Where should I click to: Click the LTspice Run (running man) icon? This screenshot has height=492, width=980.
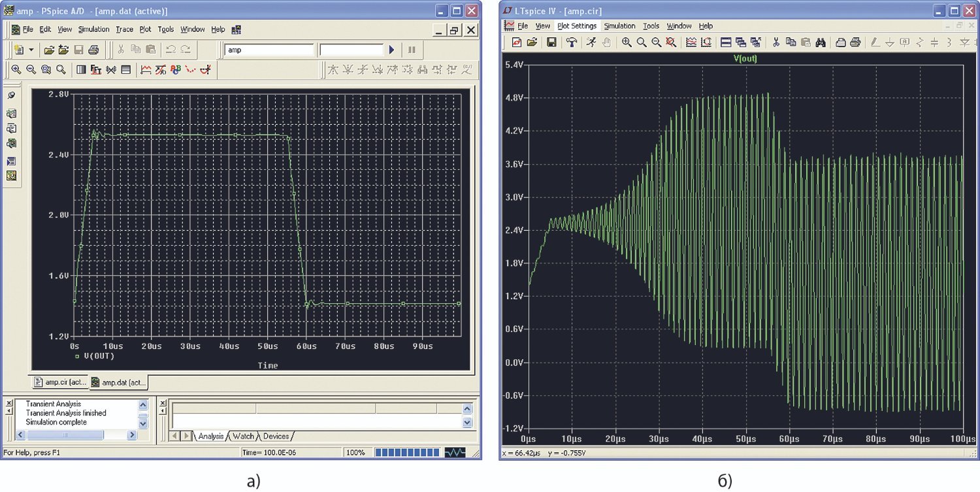pyautogui.click(x=591, y=42)
